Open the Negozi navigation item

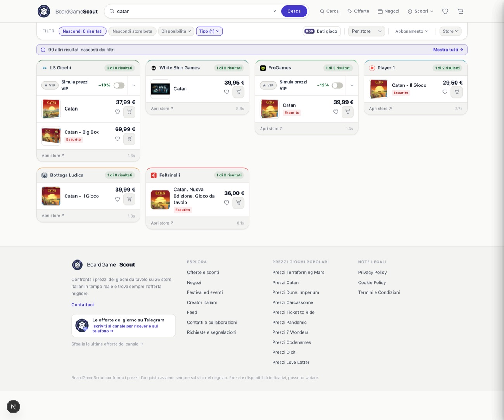(x=388, y=11)
